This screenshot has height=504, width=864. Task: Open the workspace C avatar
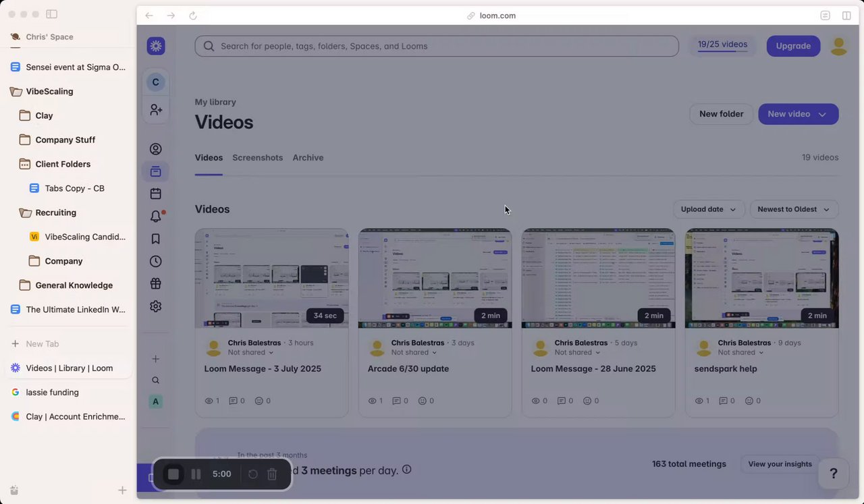(155, 82)
